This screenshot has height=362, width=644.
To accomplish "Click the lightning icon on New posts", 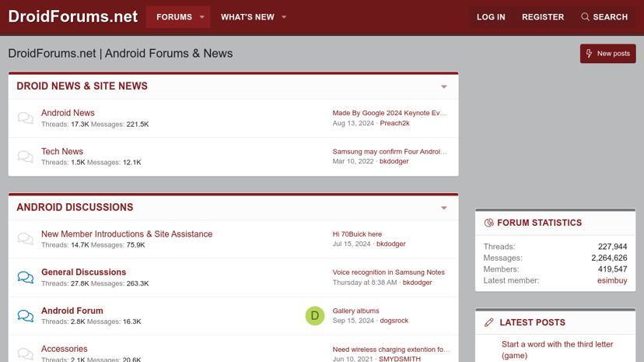I will 589,54.
